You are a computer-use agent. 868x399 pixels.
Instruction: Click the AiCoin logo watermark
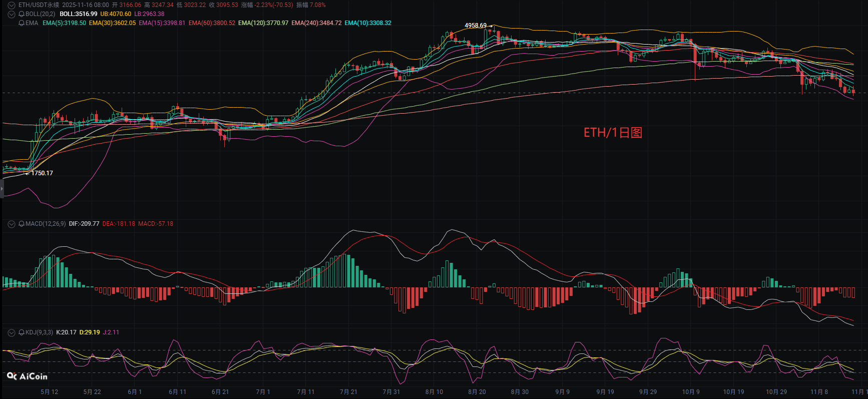tap(28, 376)
